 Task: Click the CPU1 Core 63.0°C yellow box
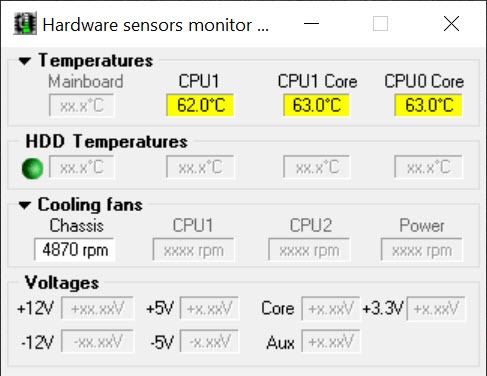click(x=316, y=105)
